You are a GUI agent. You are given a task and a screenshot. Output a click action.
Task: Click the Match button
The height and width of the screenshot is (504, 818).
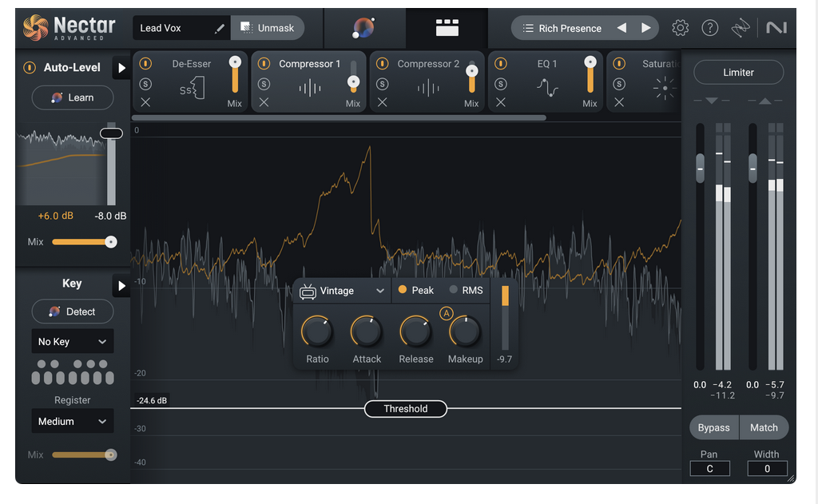pos(764,427)
